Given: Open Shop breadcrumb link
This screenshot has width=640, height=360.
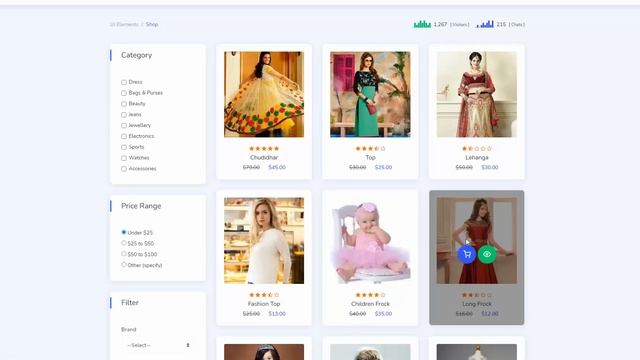Looking at the screenshot, I should 152,24.
